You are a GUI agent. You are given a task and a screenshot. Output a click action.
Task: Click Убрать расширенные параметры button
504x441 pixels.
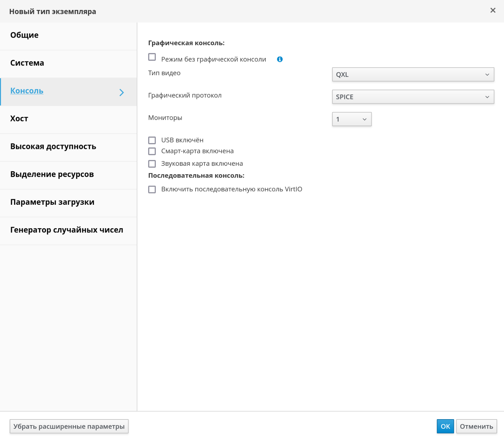click(x=69, y=426)
